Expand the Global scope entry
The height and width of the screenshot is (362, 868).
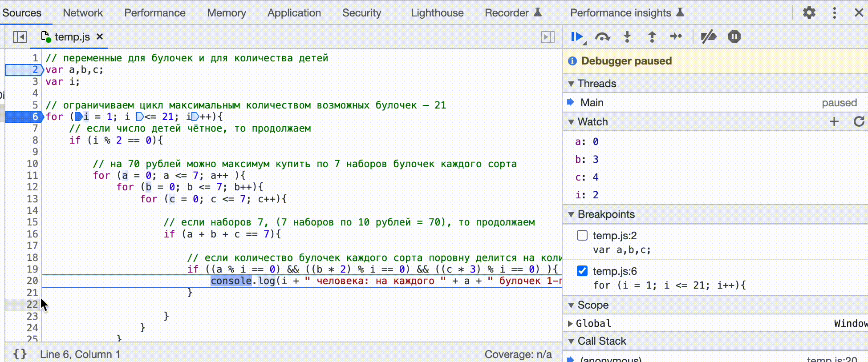point(571,323)
